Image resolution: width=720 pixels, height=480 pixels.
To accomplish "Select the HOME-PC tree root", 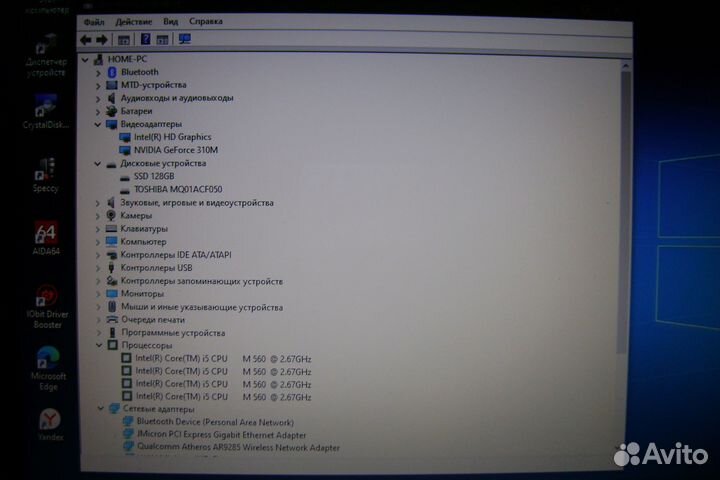I will pyautogui.click(x=127, y=59).
